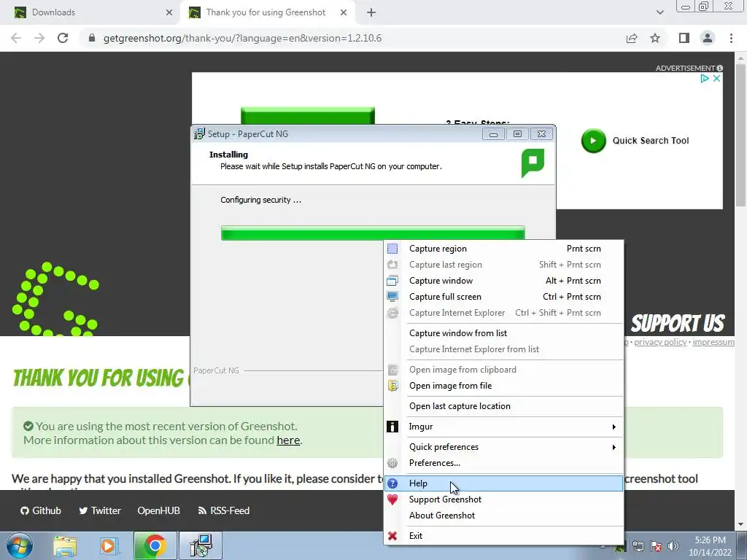Open the Windows Start button
This screenshot has width=747, height=560.
pos(20,545)
